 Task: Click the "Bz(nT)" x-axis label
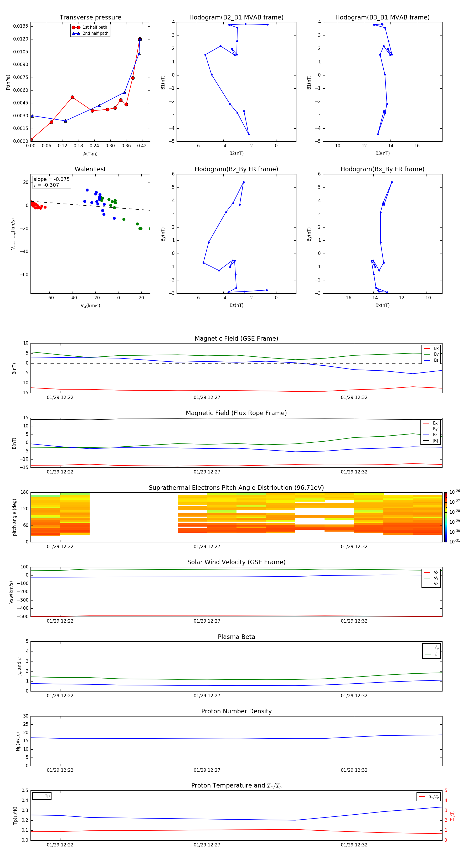pos(236,305)
